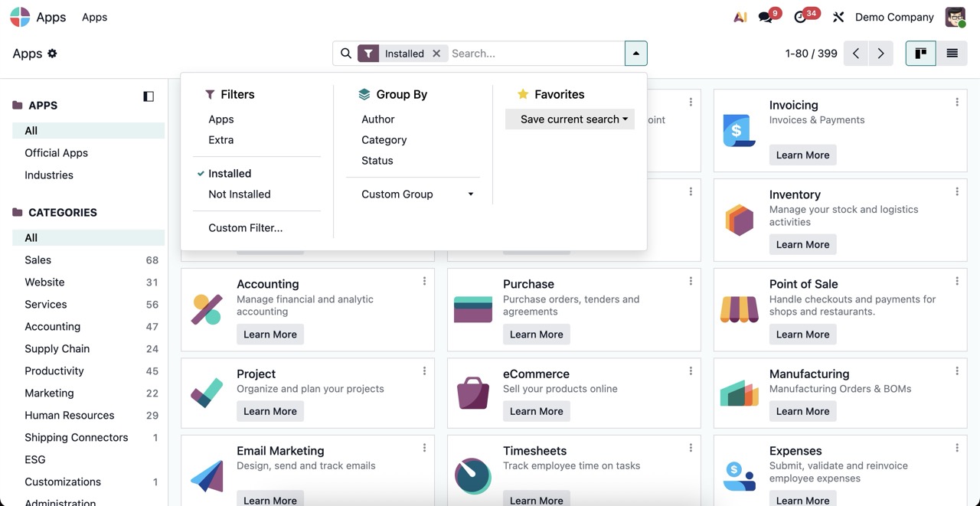This screenshot has width=980, height=506.
Task: Click Learn More on Accounting app
Action: click(x=269, y=335)
